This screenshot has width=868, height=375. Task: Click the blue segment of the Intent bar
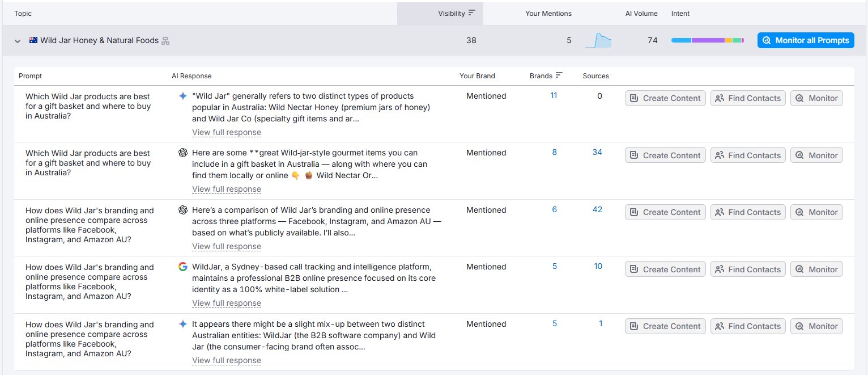click(681, 40)
